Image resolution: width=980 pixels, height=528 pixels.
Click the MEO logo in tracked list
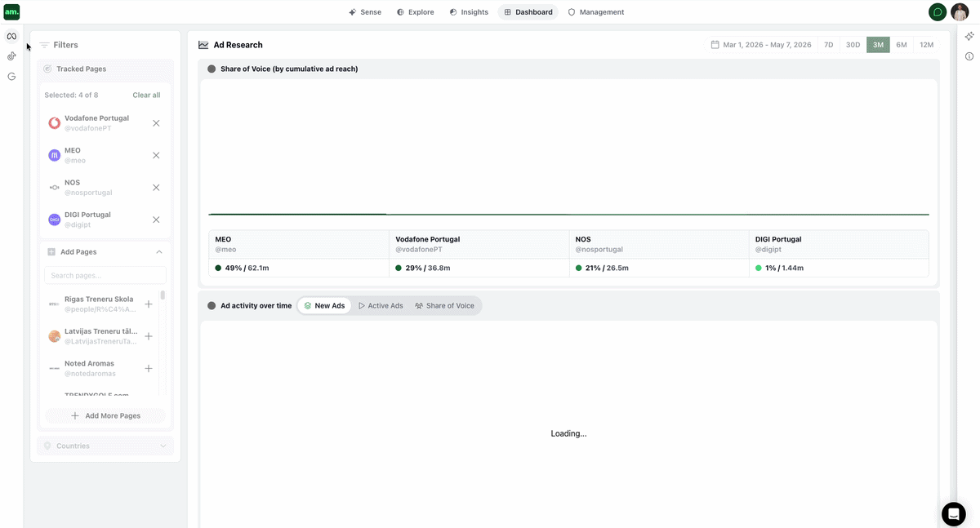54,155
